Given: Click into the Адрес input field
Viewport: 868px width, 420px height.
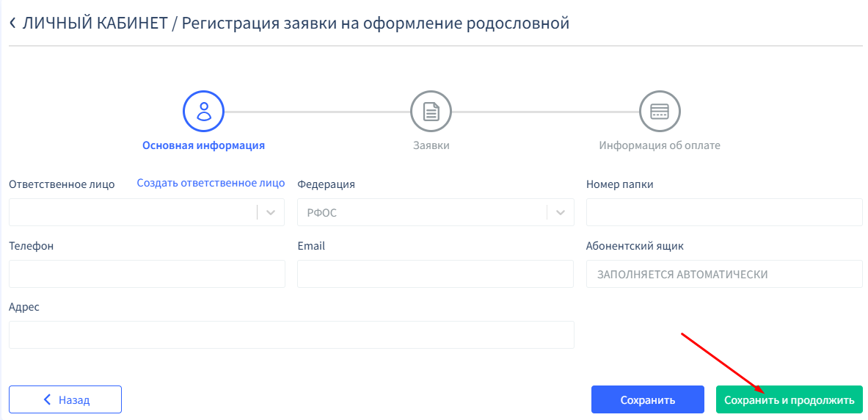Looking at the screenshot, I should (x=291, y=335).
